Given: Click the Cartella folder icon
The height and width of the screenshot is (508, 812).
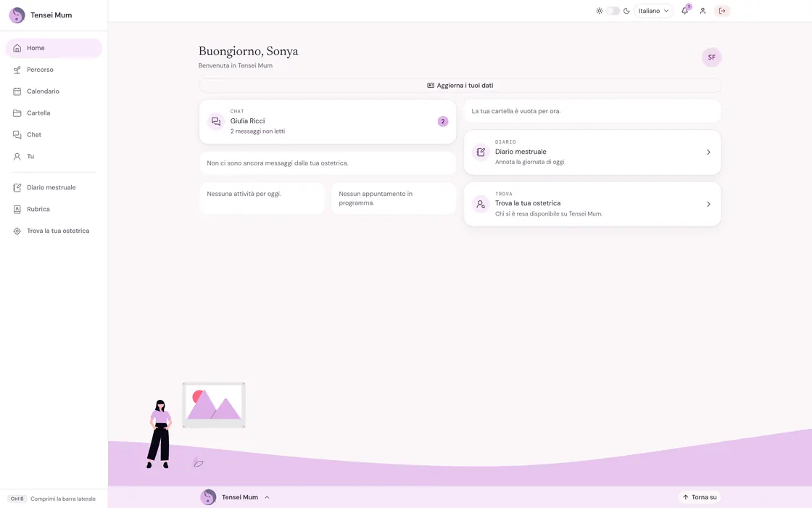Looking at the screenshot, I should [17, 113].
